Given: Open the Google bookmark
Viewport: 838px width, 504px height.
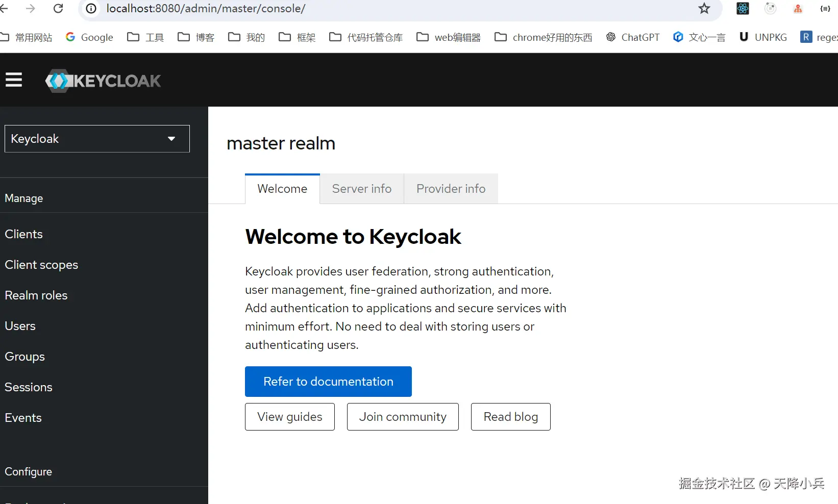Looking at the screenshot, I should [90, 37].
